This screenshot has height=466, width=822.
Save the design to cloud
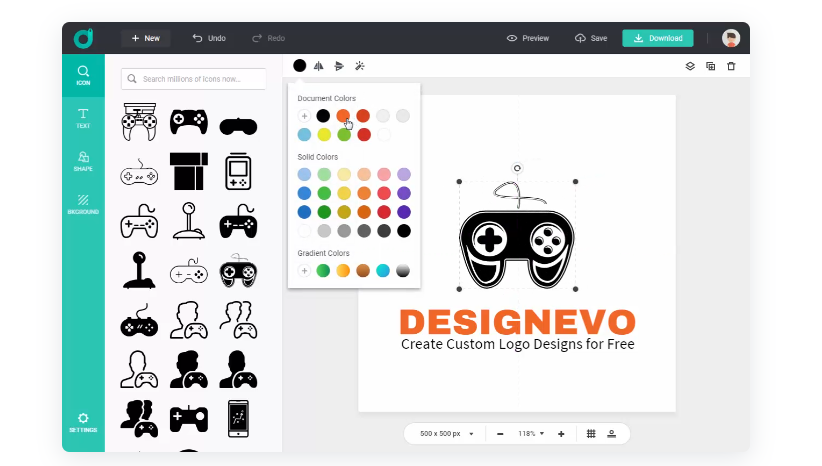591,38
